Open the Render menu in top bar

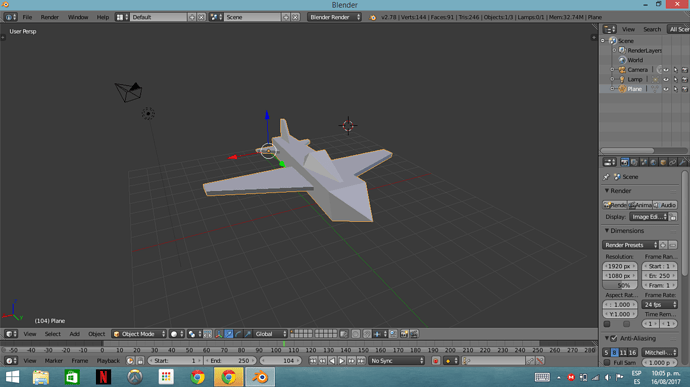[50, 17]
